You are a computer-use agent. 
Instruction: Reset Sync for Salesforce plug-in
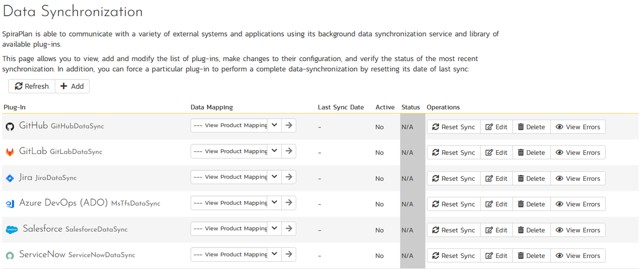[x=453, y=230]
